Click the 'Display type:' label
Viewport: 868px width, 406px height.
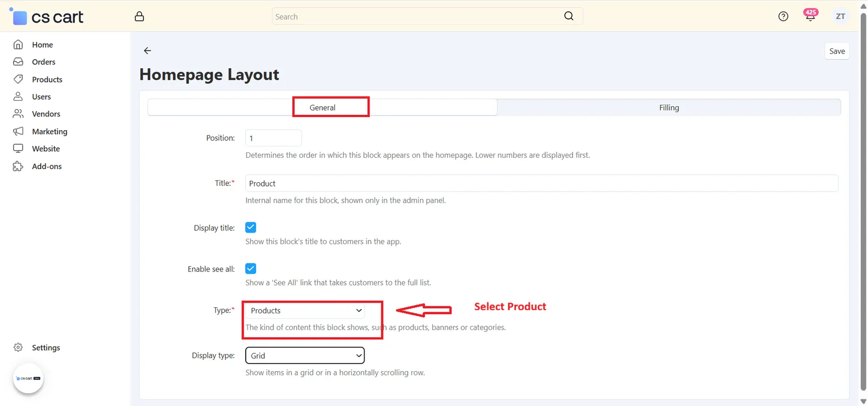pos(213,356)
